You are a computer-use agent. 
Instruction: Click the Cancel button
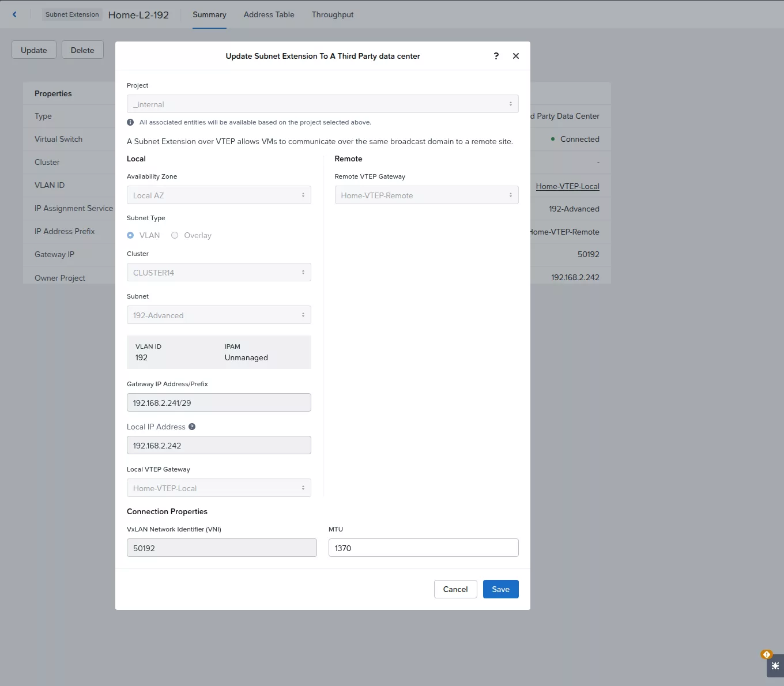455,589
